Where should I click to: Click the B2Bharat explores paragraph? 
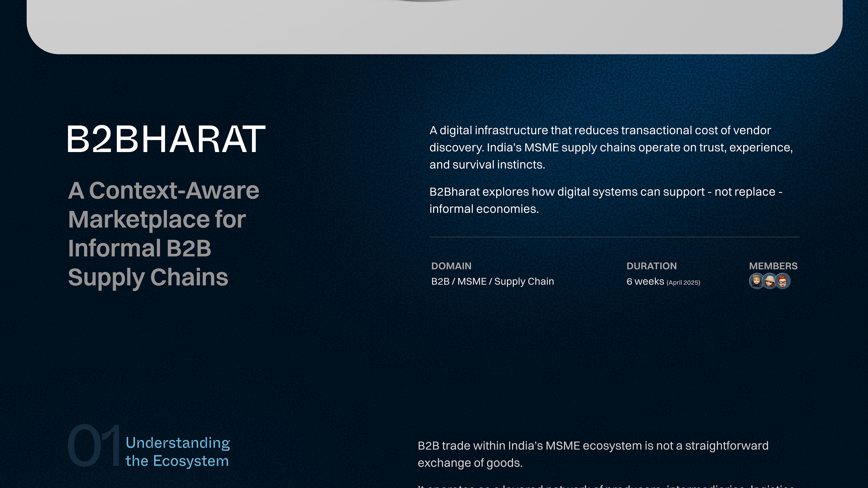point(606,192)
